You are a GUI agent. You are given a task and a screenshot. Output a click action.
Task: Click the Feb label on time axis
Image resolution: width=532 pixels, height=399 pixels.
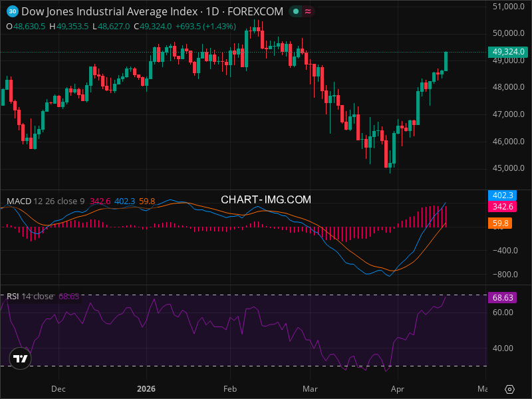click(x=230, y=389)
